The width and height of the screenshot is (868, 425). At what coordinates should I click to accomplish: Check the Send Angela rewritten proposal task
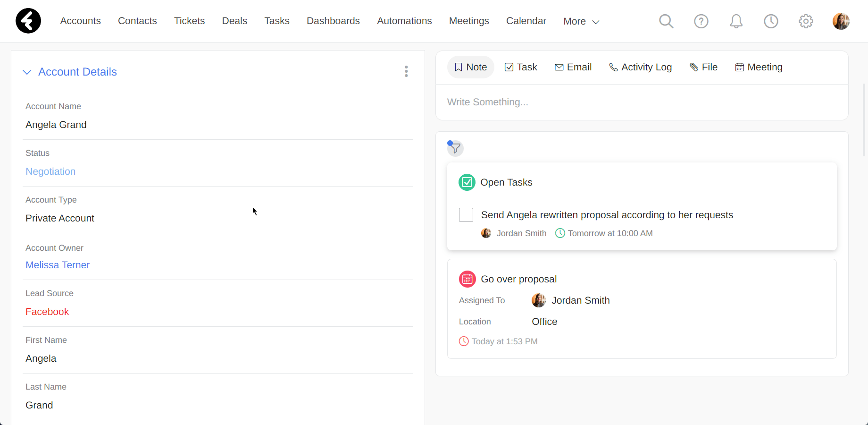466,215
